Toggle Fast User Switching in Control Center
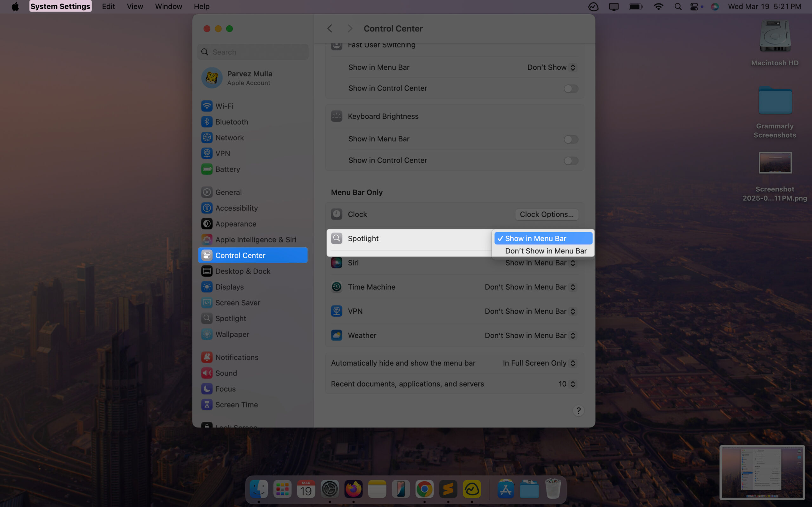812x507 pixels. [570, 88]
